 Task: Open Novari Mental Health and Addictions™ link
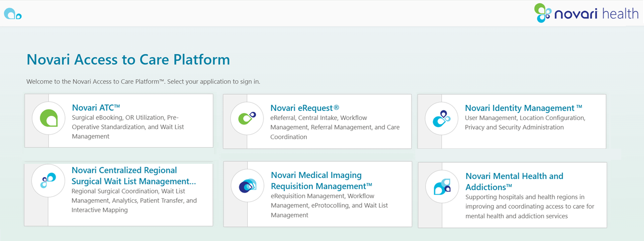[x=514, y=182]
